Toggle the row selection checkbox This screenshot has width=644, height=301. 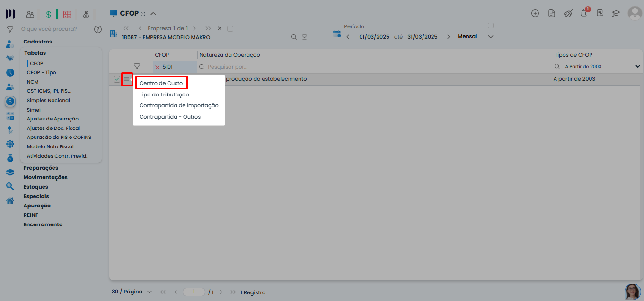tap(117, 79)
